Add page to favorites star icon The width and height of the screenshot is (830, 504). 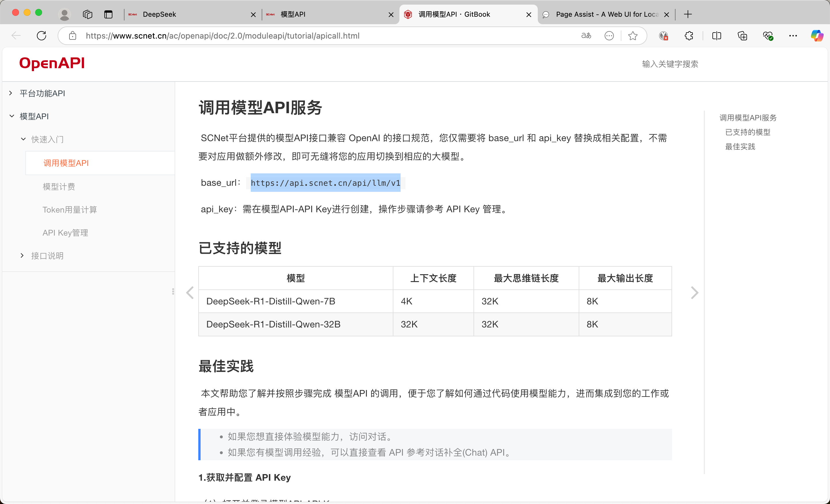click(x=633, y=36)
